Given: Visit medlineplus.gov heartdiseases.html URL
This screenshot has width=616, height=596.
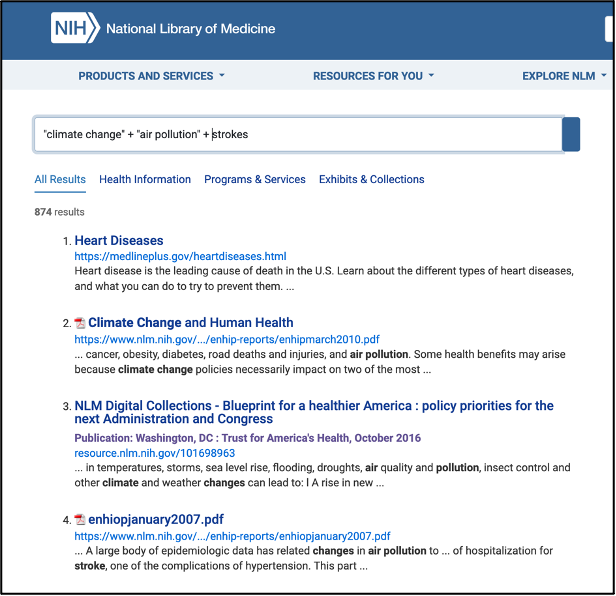Looking at the screenshot, I should (x=180, y=257).
